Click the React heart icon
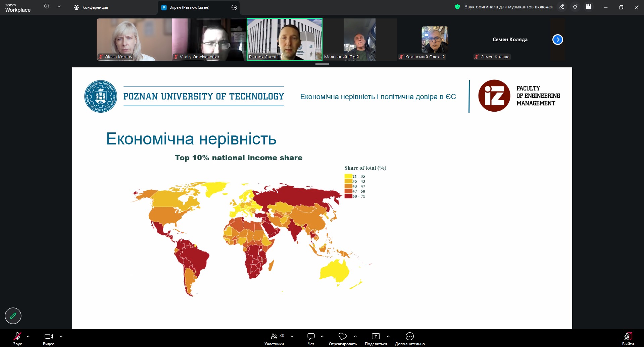This screenshot has width=644, height=347. (342, 336)
